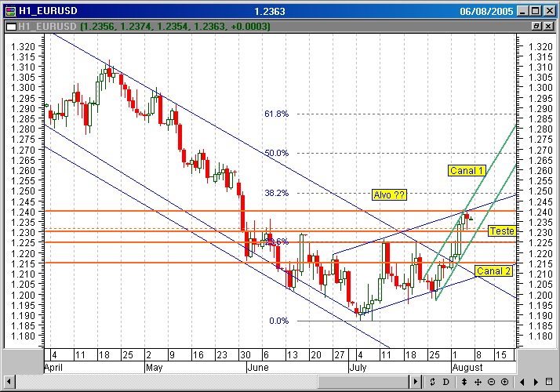This screenshot has height=392, width=560.
Task: Click the 1.240 value on left price axis
Action: click(x=24, y=212)
